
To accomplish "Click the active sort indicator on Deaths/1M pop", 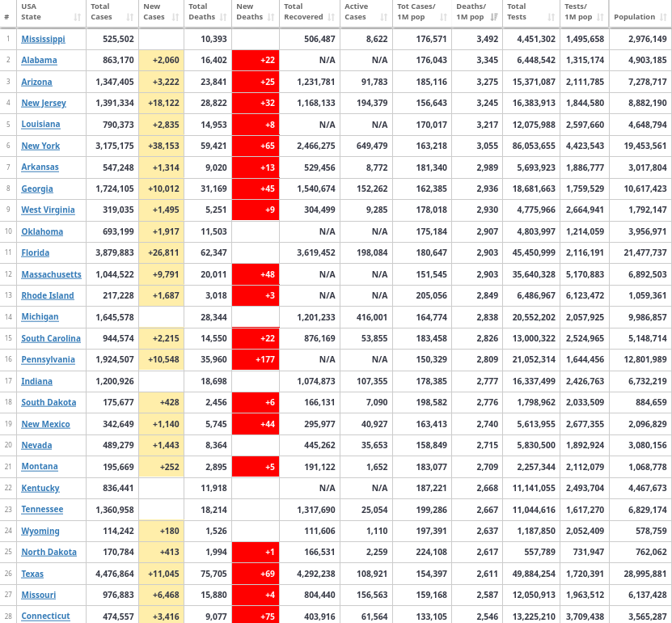I will point(494,17).
